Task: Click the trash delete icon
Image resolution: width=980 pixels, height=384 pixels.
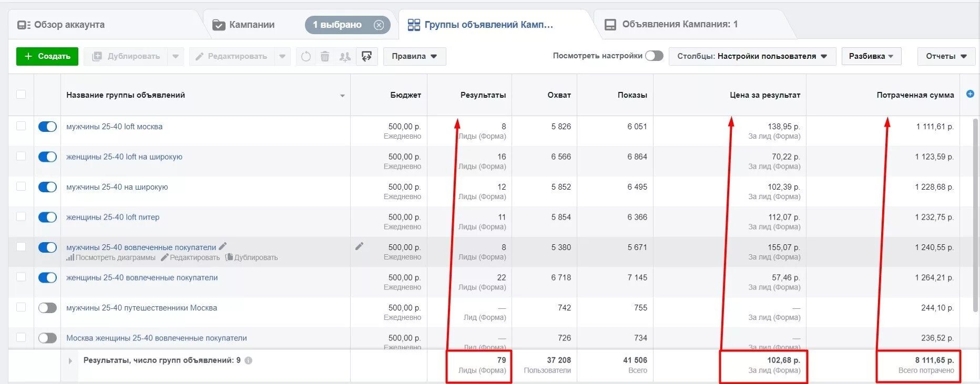Action: [x=325, y=56]
